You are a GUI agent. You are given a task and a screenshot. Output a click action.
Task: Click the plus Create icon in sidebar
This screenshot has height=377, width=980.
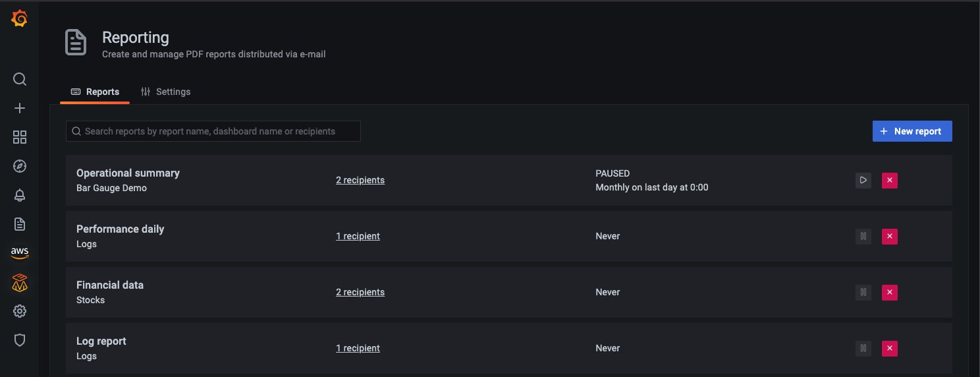(x=20, y=108)
